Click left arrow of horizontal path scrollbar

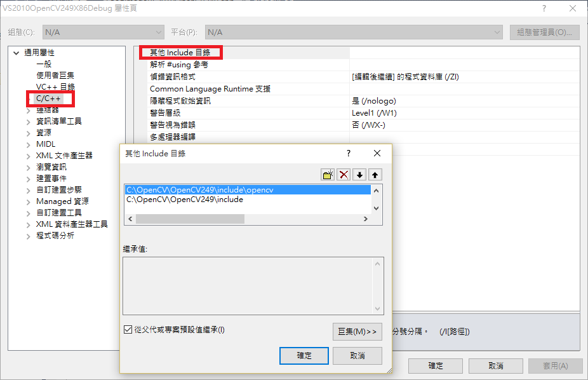coord(130,219)
